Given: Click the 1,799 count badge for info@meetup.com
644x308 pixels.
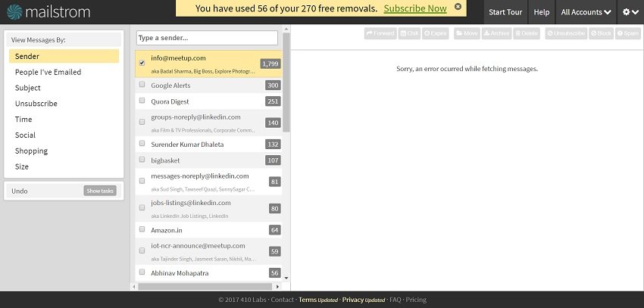Looking at the screenshot, I should click(x=270, y=64).
